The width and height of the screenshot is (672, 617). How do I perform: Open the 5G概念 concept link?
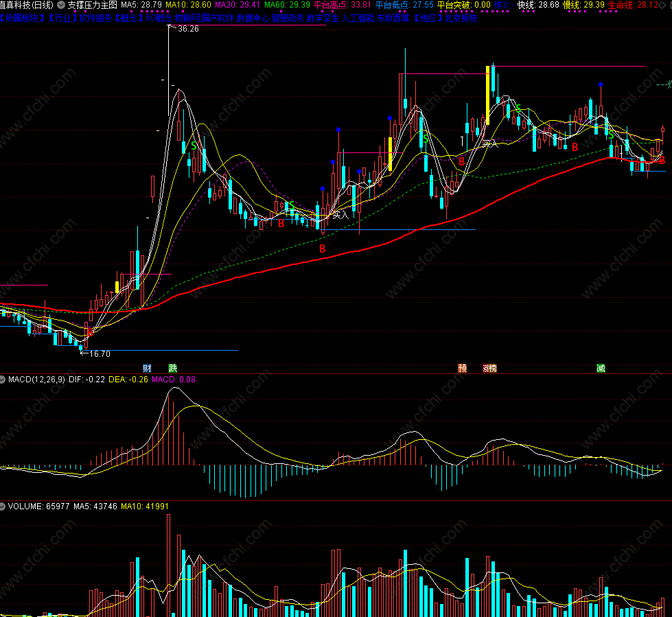click(x=159, y=18)
